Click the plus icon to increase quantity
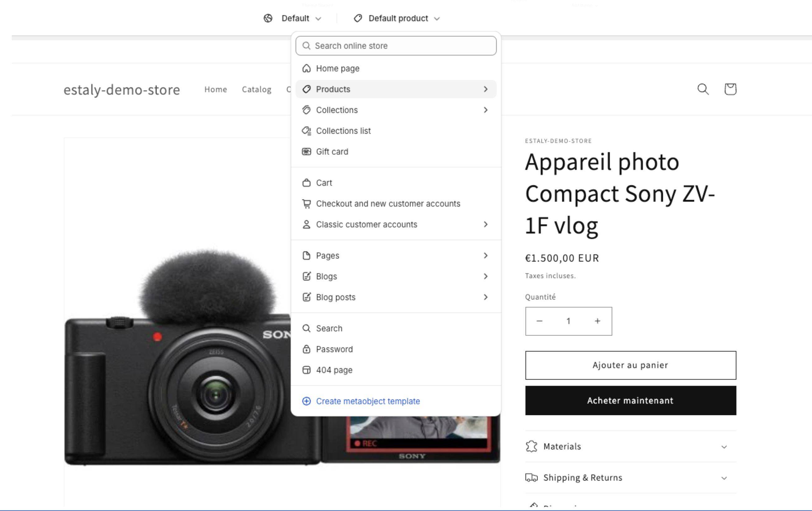Screen dimensions: 812x511 tap(597, 321)
